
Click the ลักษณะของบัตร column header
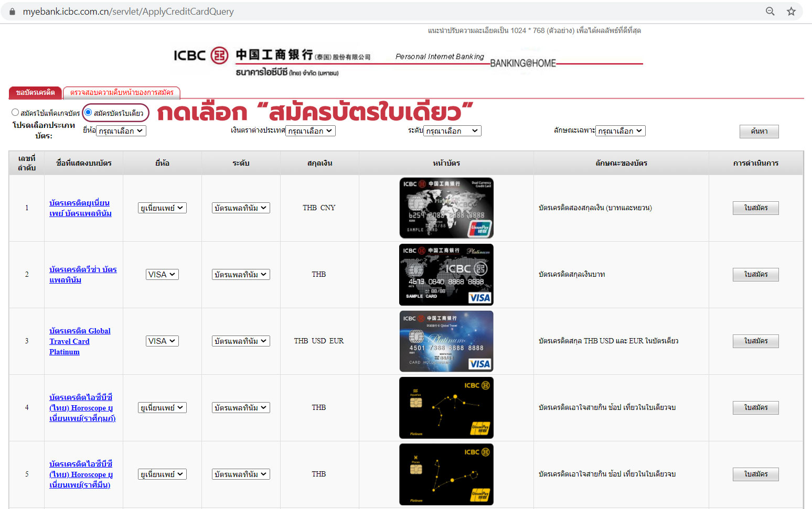tap(621, 163)
